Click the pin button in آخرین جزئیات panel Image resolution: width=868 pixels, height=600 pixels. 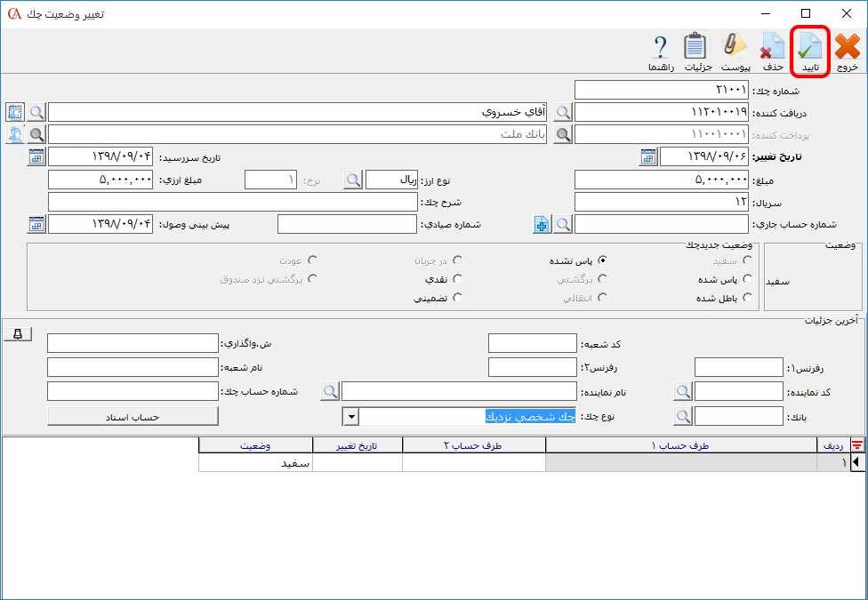tap(18, 334)
